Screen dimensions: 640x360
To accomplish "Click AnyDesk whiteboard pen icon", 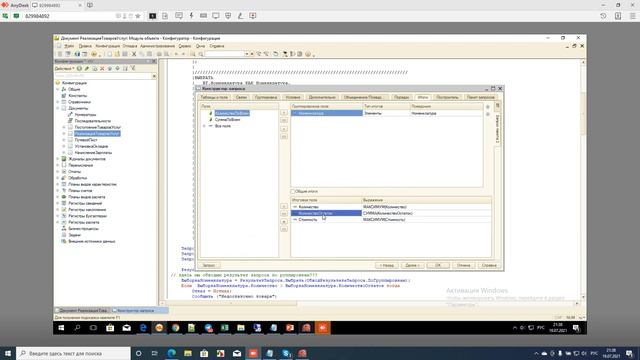I will 240,16.
